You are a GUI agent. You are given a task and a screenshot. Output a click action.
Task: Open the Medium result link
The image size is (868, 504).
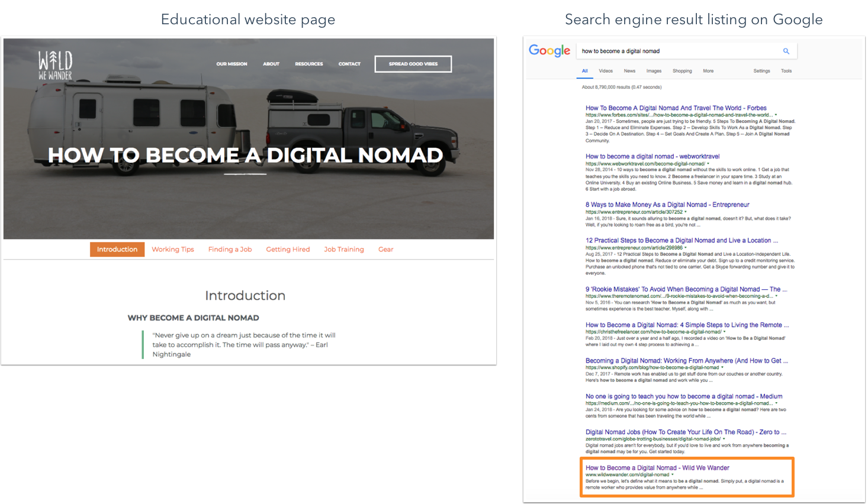click(684, 396)
